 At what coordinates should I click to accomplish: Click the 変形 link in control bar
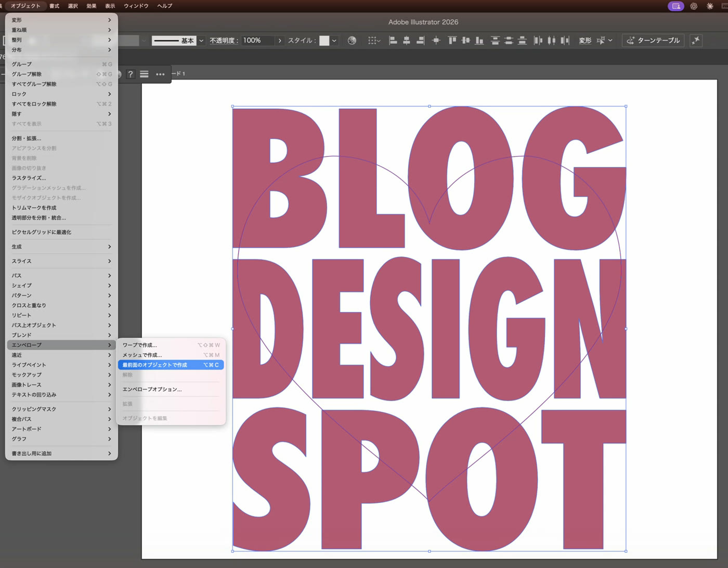pos(585,40)
